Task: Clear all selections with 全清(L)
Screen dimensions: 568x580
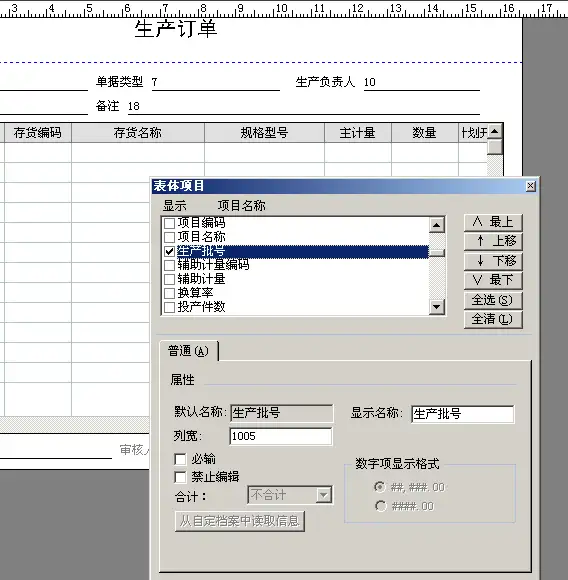Action: coord(493,319)
